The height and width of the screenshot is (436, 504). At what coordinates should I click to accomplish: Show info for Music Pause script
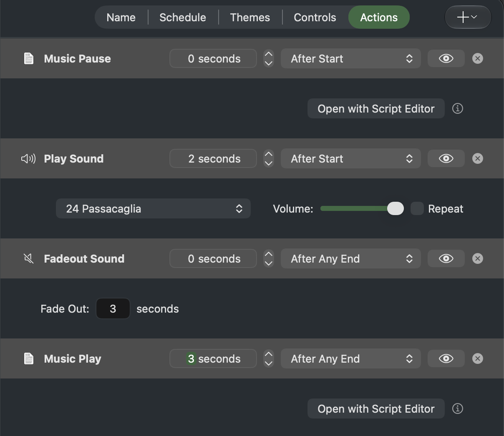point(458,108)
